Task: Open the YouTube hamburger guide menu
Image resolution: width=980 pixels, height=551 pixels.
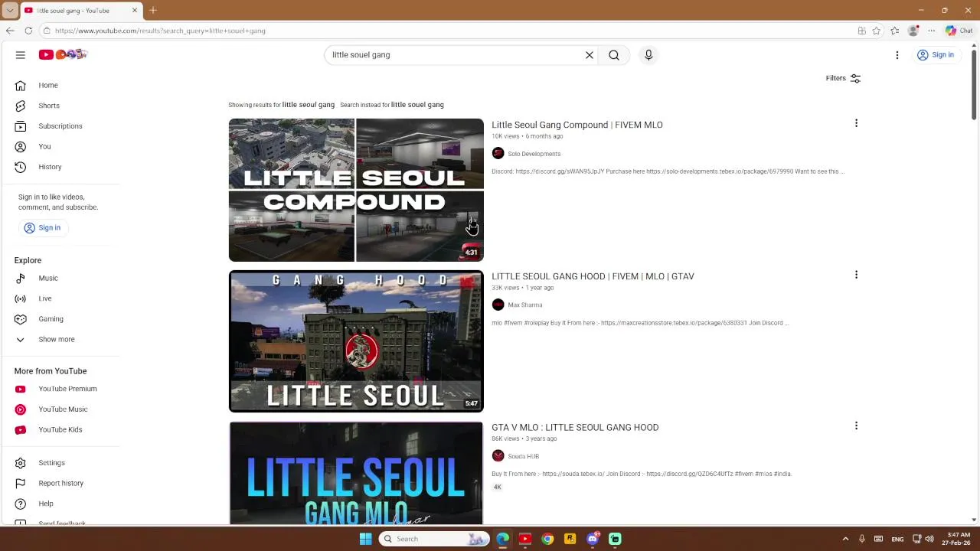Action: coord(21,55)
